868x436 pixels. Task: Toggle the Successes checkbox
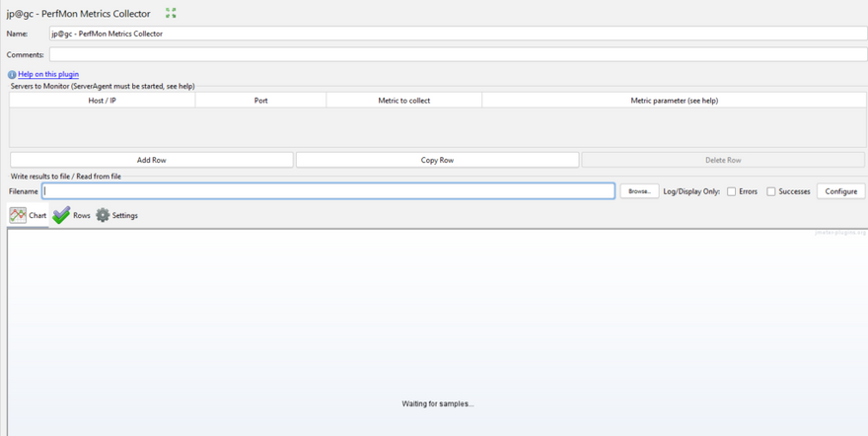(x=771, y=191)
